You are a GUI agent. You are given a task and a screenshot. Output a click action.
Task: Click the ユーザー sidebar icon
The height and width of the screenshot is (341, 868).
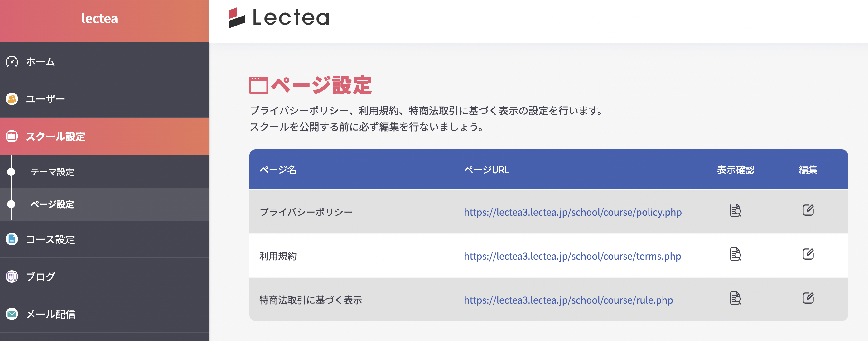12,99
